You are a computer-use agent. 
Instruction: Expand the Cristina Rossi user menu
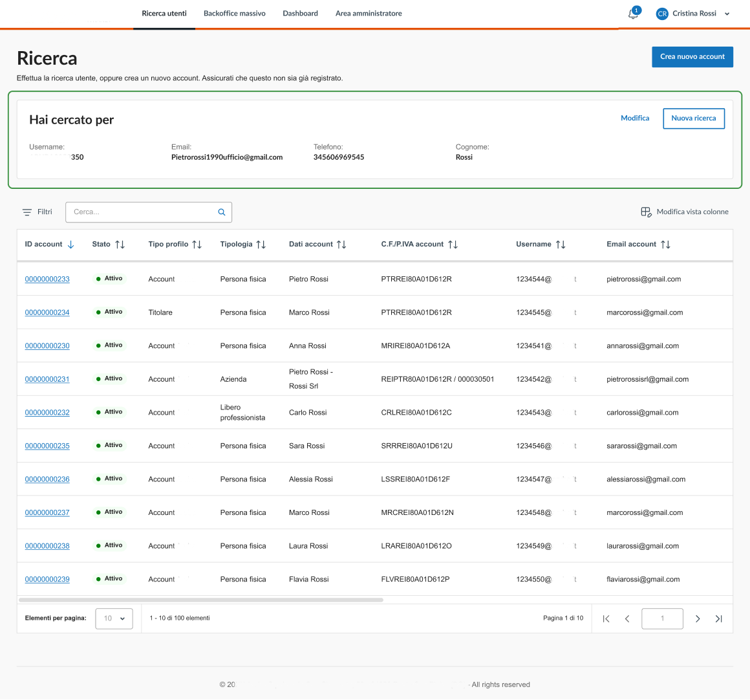pos(727,14)
